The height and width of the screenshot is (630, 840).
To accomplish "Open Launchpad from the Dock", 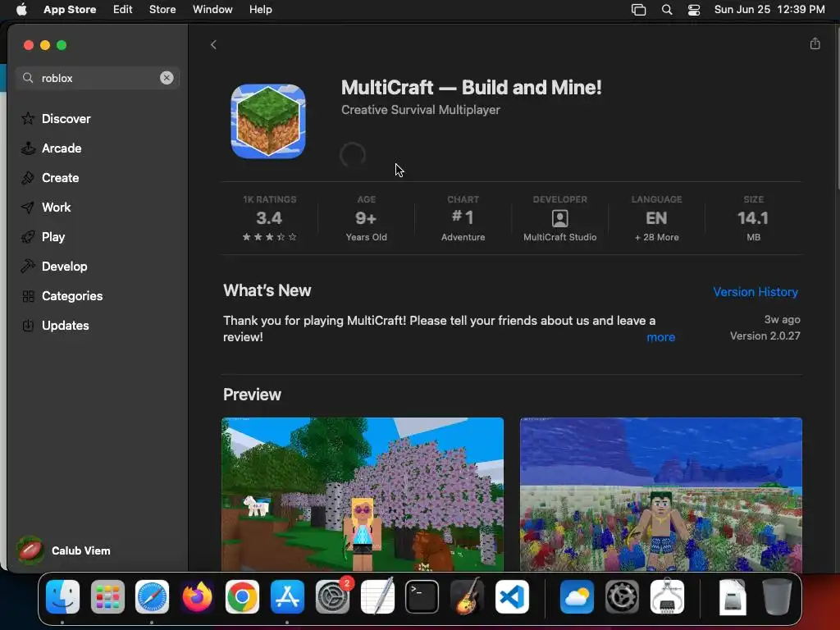I will pyautogui.click(x=107, y=596).
